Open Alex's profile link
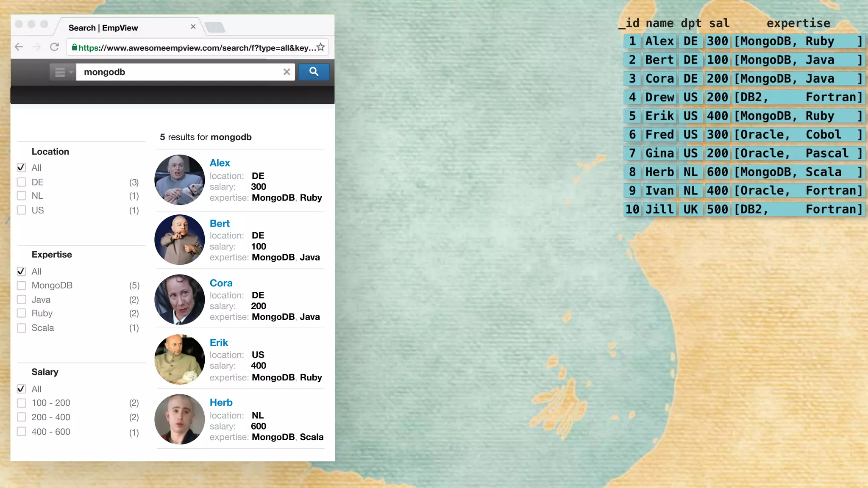Screen dimensions: 868x488 pyautogui.click(x=220, y=163)
